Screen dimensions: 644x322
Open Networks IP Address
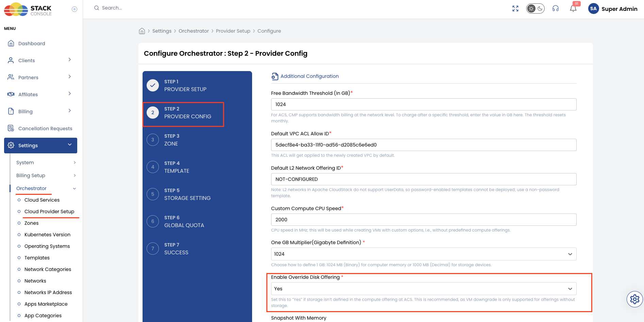pyautogui.click(x=48, y=292)
